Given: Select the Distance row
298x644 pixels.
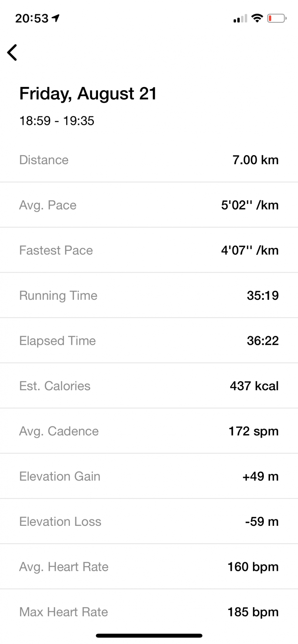Looking at the screenshot, I should (149, 160).
